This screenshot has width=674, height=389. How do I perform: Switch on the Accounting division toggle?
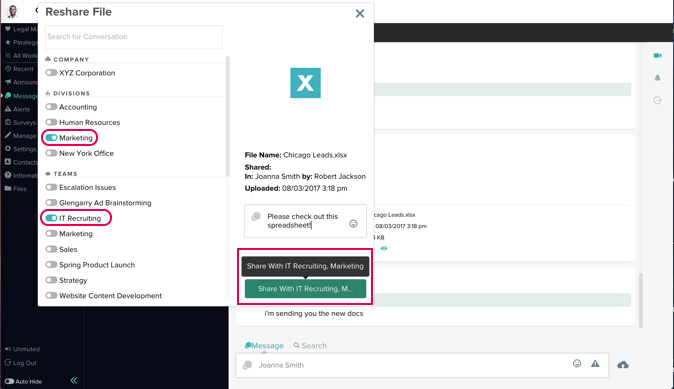point(51,107)
